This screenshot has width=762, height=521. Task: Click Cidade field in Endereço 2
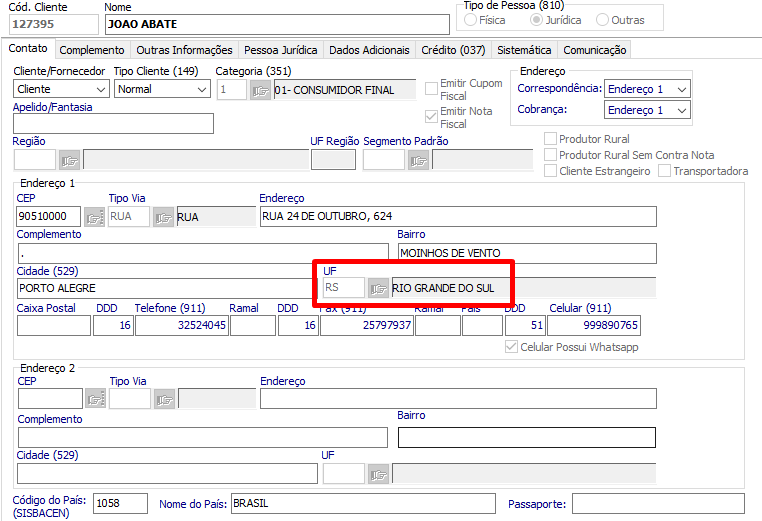pos(167,474)
